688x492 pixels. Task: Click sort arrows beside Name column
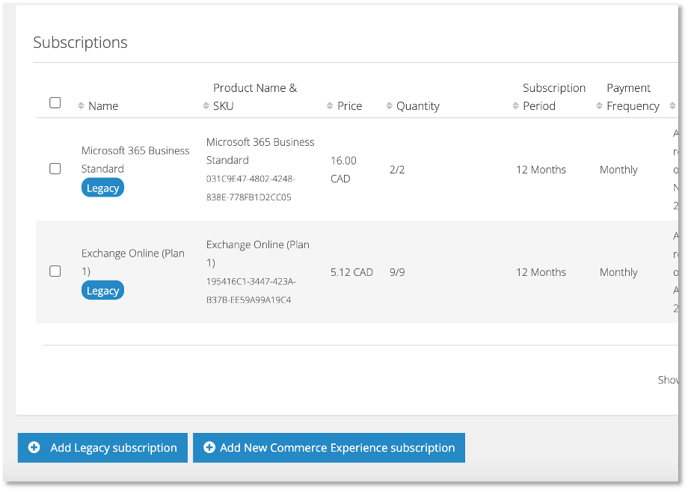(x=81, y=106)
